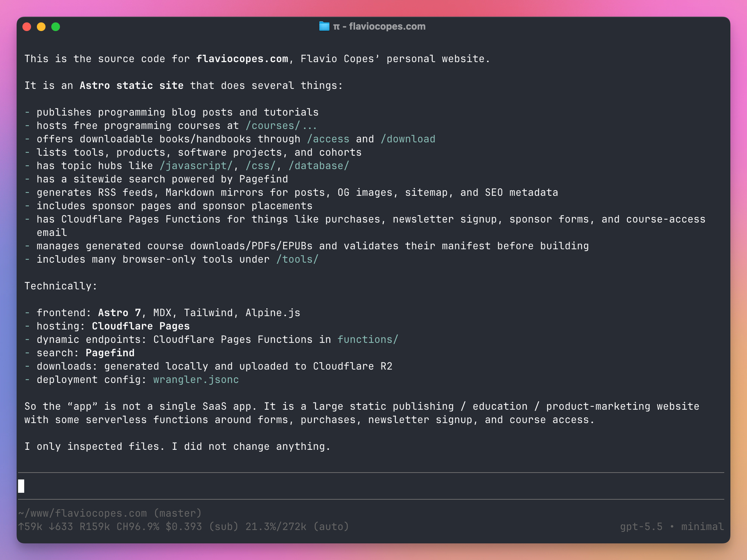Click the /access path
The height and width of the screenshot is (560, 747).
click(x=328, y=139)
